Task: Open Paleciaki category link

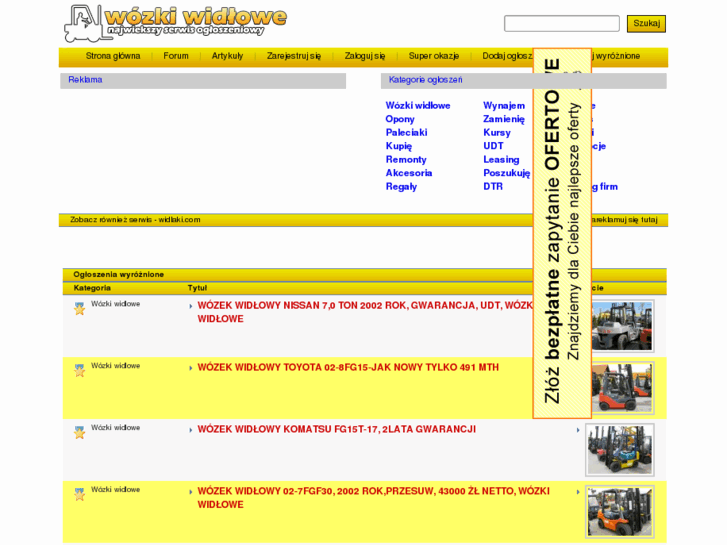Action: pos(406,133)
